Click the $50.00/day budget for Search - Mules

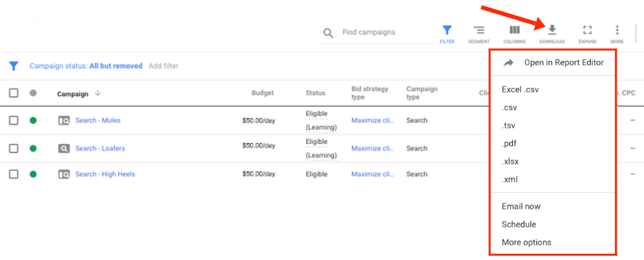pyautogui.click(x=258, y=120)
